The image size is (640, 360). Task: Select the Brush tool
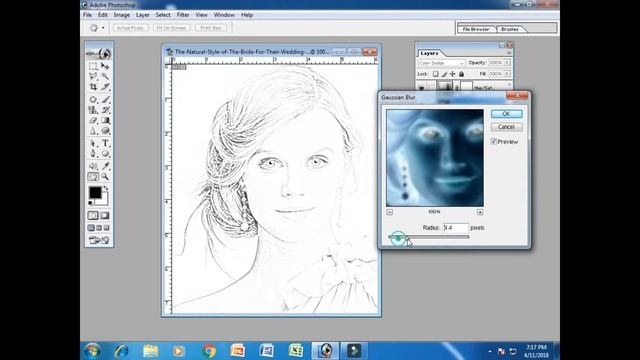click(105, 99)
